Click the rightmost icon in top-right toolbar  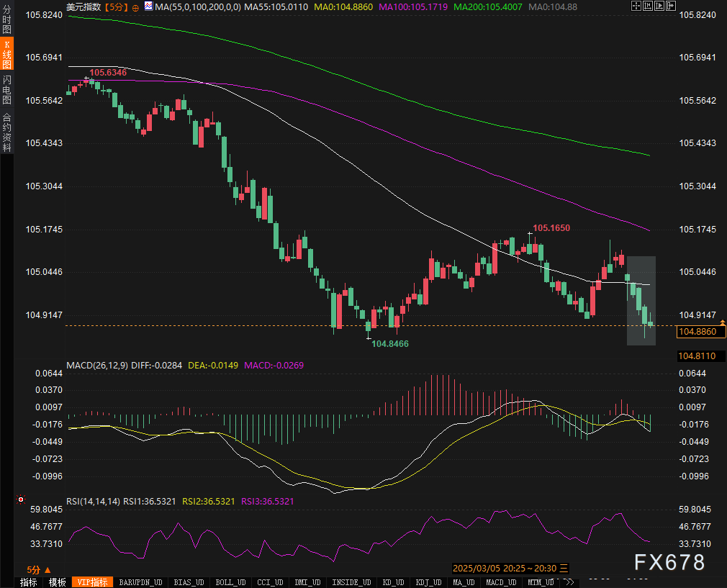point(671,6)
